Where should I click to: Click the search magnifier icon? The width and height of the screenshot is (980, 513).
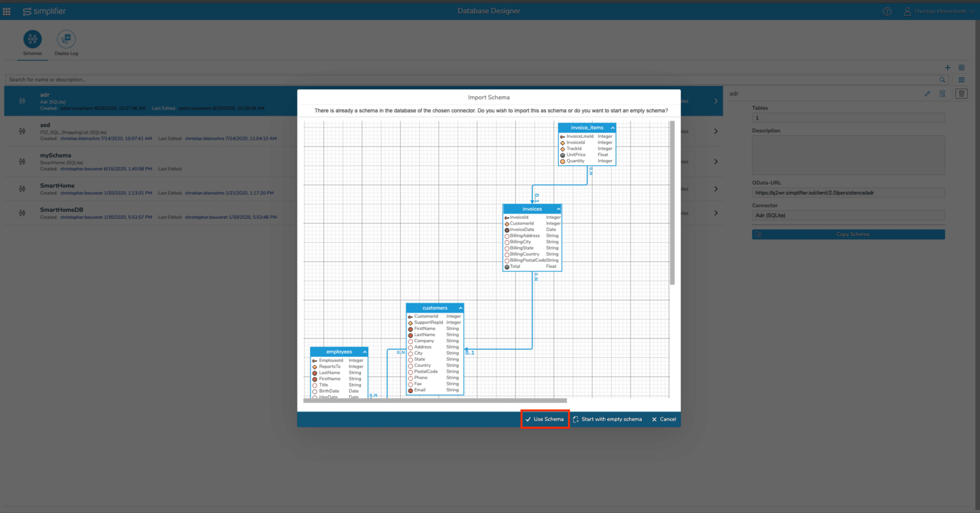pyautogui.click(x=942, y=80)
